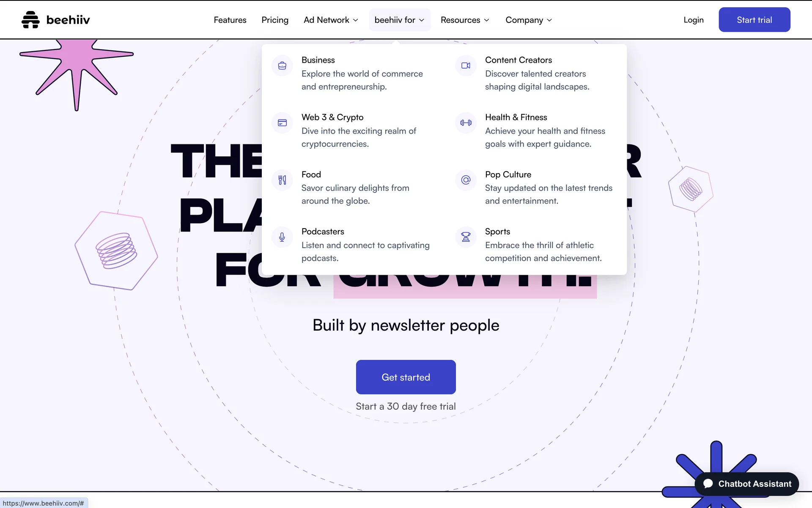Viewport: 812px width, 508px height.
Task: Open the Company dropdown menu
Action: click(x=529, y=20)
